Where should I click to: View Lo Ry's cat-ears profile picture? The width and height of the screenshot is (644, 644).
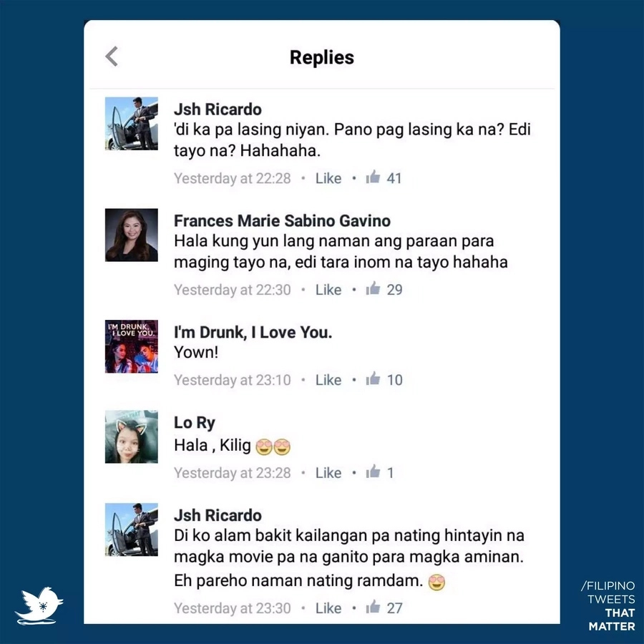[x=132, y=436]
